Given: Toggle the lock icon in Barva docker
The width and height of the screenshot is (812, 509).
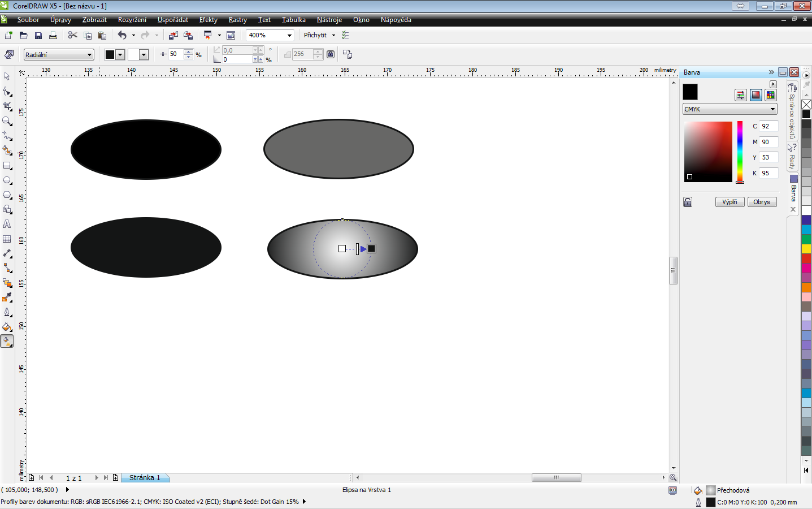Looking at the screenshot, I should click(x=688, y=202).
